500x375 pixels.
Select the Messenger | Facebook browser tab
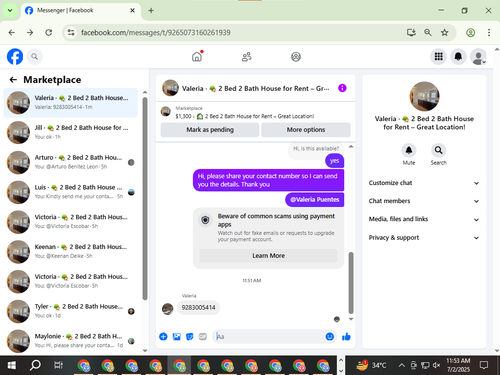[80, 11]
